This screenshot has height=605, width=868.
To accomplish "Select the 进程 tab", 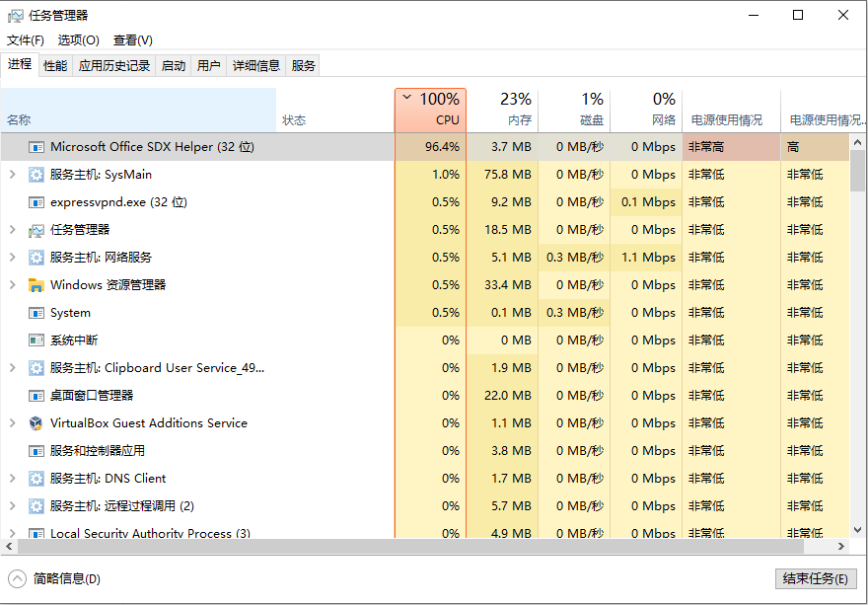I will coord(20,65).
